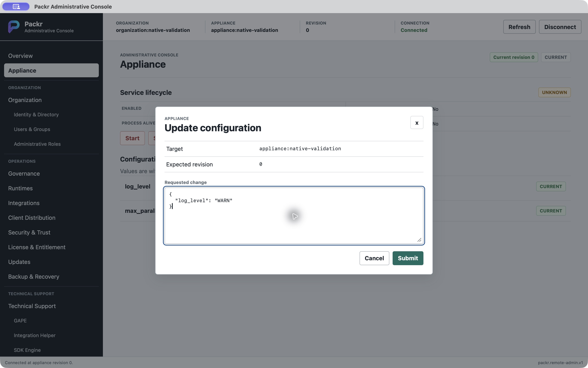Click the Connected status text
This screenshot has width=588, height=368.
[x=414, y=30]
